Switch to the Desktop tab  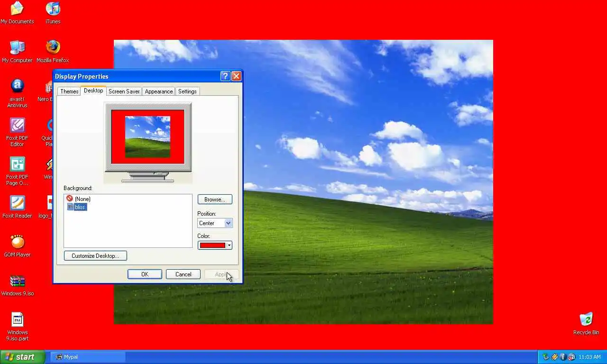93,91
